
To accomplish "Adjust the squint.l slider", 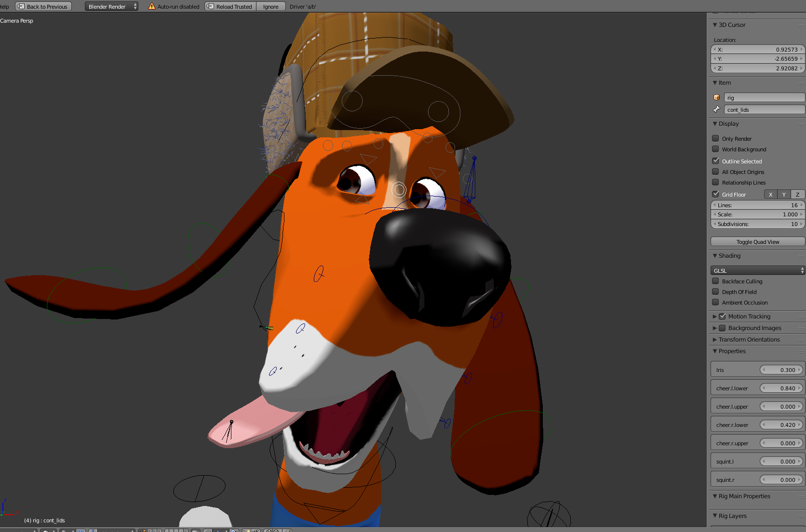I will coord(781,461).
